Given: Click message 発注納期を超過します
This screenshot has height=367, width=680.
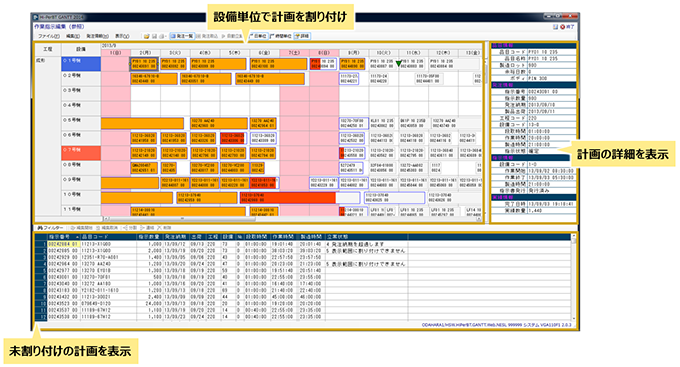Looking at the screenshot, I should point(358,244).
